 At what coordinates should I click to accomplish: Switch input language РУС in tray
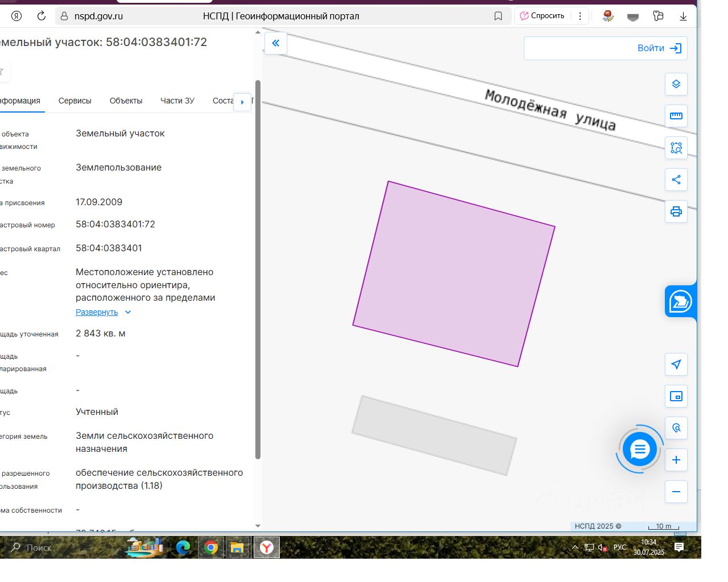619,548
